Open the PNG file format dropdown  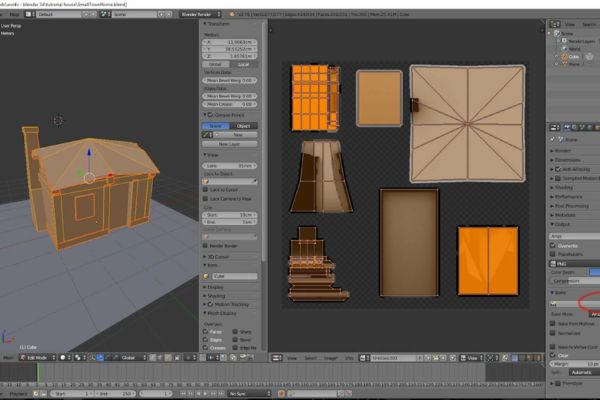pos(574,264)
